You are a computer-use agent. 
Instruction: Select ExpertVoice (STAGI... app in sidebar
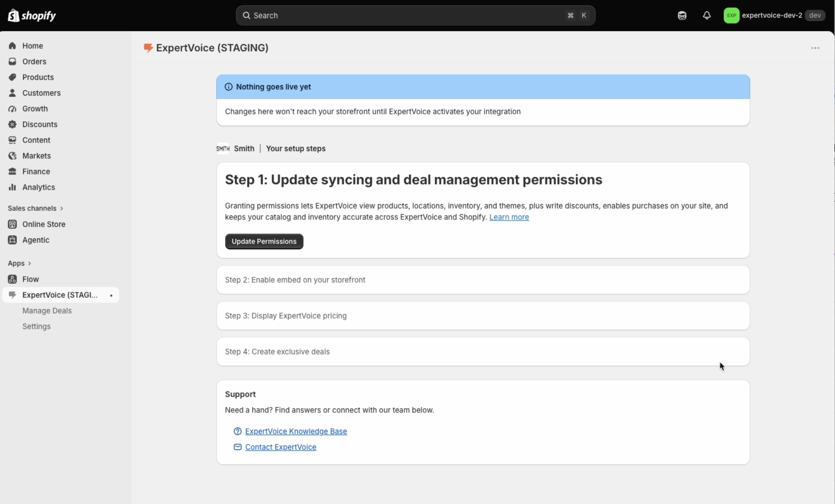click(x=61, y=295)
